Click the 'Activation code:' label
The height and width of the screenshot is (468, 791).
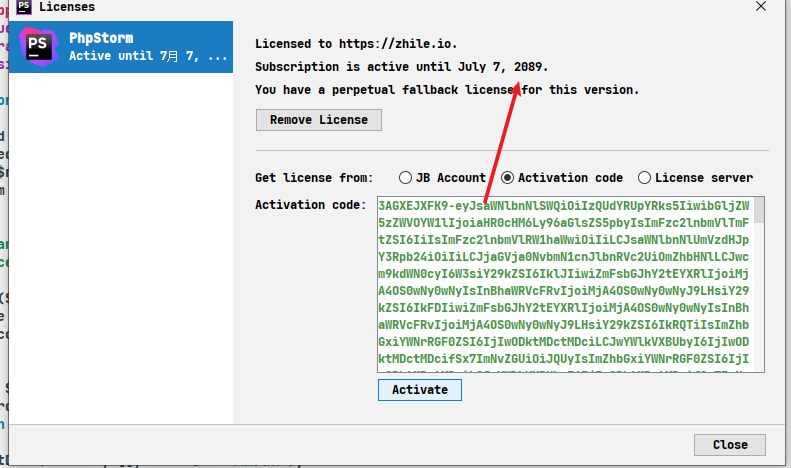pyautogui.click(x=310, y=205)
